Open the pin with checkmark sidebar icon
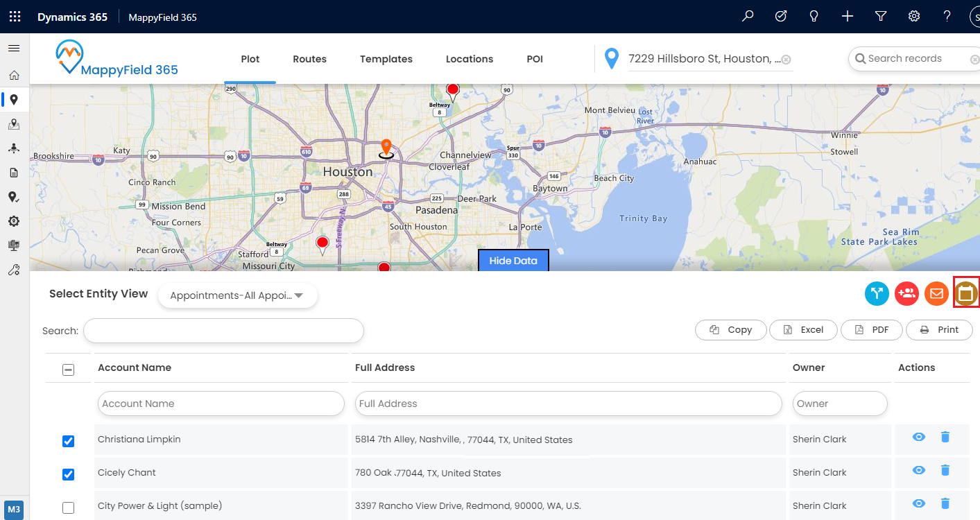This screenshot has height=520, width=980. pyautogui.click(x=14, y=198)
